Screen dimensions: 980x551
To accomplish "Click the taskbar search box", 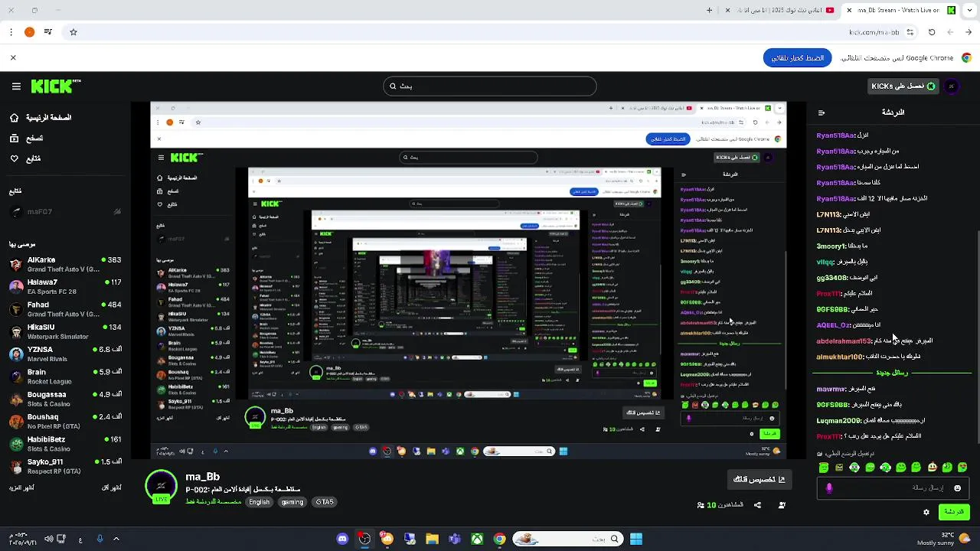I will tap(567, 539).
